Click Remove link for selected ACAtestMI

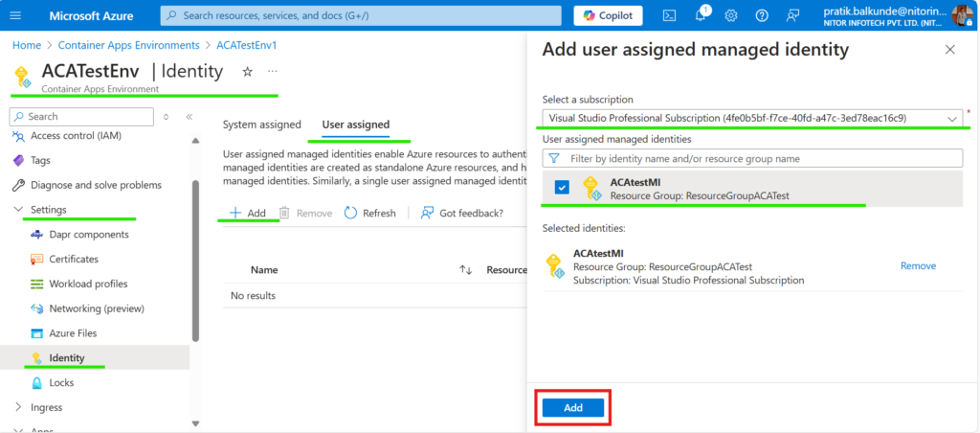(x=918, y=266)
